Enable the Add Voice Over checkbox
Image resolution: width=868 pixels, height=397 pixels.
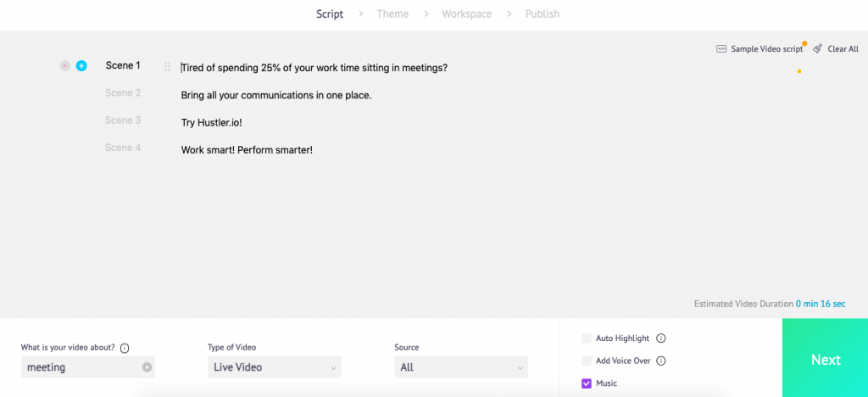point(587,361)
